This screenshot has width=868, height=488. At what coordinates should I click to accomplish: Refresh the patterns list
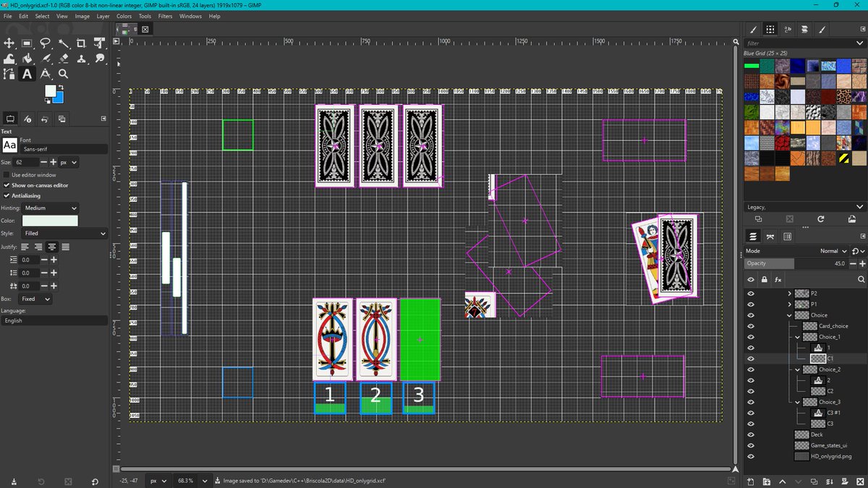[x=820, y=218]
